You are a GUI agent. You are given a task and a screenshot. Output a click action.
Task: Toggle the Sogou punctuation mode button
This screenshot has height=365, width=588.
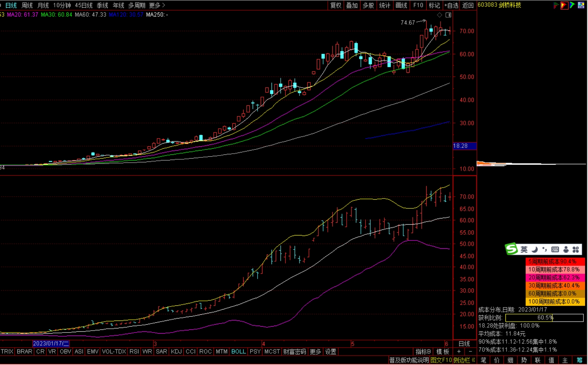(x=544, y=249)
